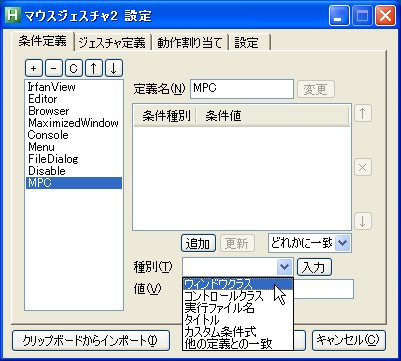The image size is (401, 361).
Task: Close the マウスジェスチャ2 設定 window
Action: click(386, 16)
